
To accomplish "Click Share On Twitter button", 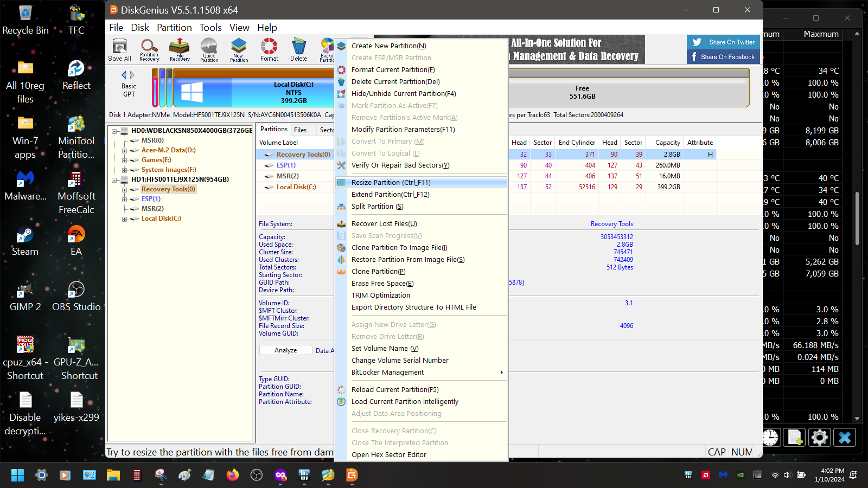I will (723, 42).
